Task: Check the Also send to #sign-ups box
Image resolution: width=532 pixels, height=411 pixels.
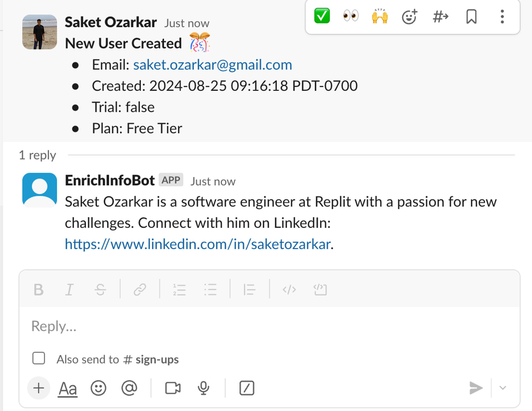Action: [39, 358]
